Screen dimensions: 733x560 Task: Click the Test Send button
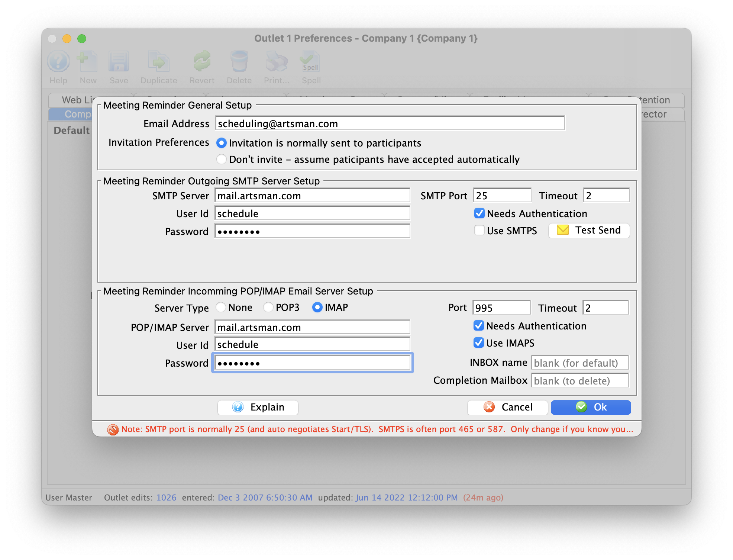click(589, 231)
